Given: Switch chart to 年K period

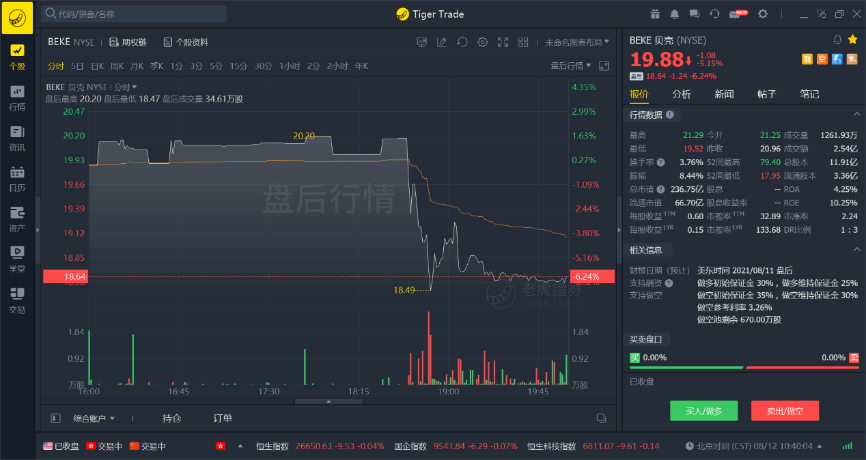Looking at the screenshot, I should 362,66.
